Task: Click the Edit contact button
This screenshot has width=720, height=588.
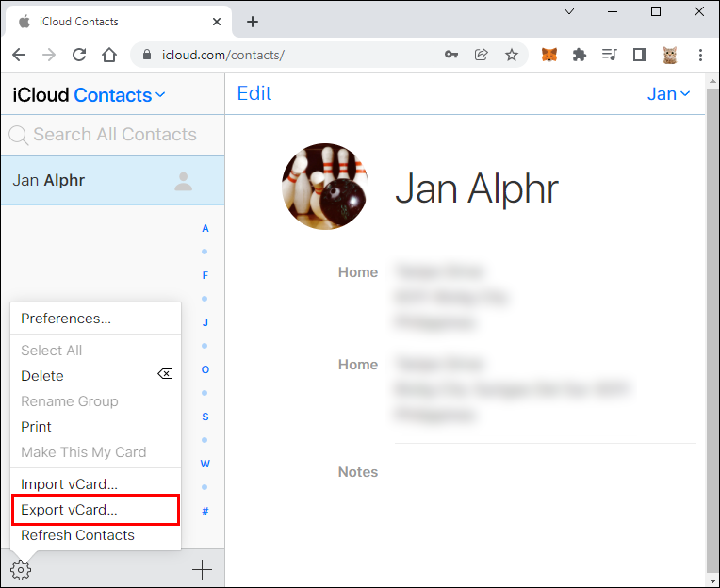Action: click(x=254, y=93)
